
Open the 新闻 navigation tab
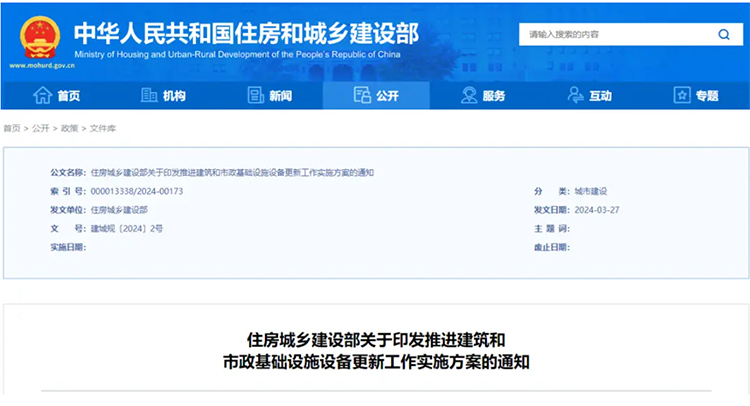click(x=270, y=96)
